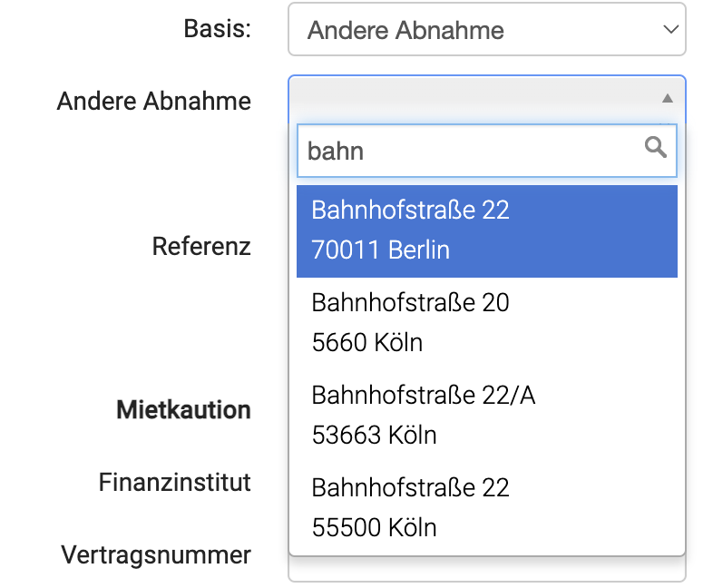Click the Basis label
The height and width of the screenshot is (588, 713).
coord(217,28)
